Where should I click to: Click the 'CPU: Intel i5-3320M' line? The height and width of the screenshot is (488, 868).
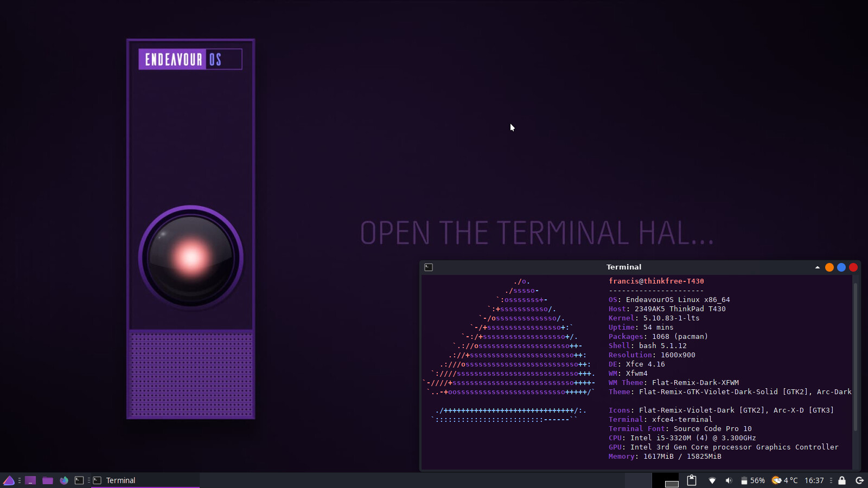coord(682,438)
